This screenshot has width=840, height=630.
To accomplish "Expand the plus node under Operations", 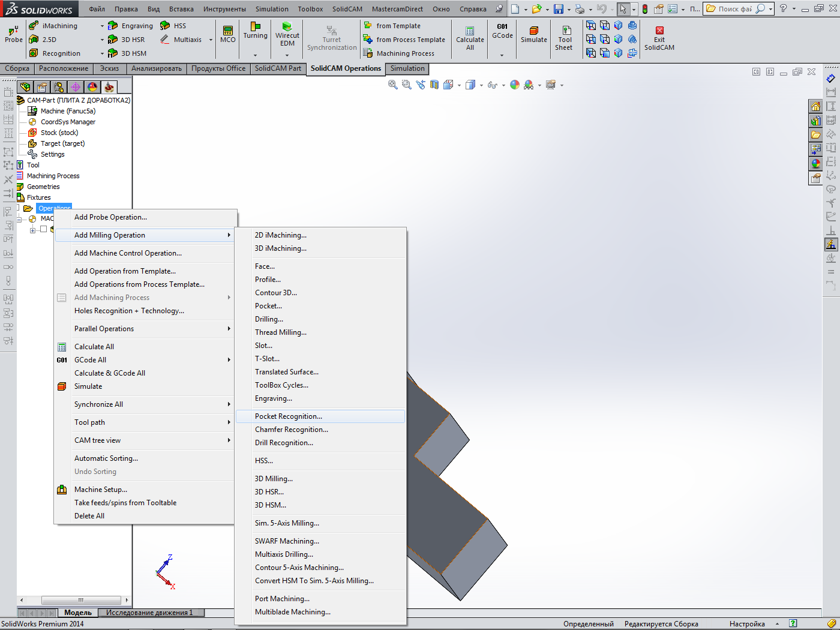I will [x=32, y=230].
